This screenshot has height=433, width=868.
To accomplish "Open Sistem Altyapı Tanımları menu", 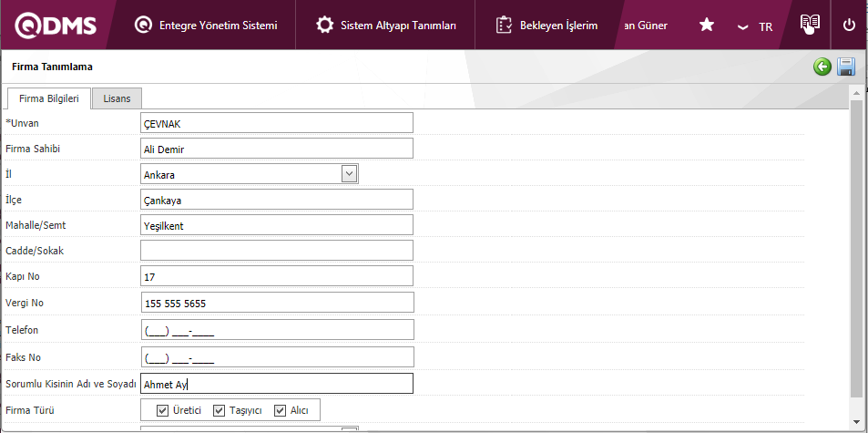I will click(x=386, y=26).
